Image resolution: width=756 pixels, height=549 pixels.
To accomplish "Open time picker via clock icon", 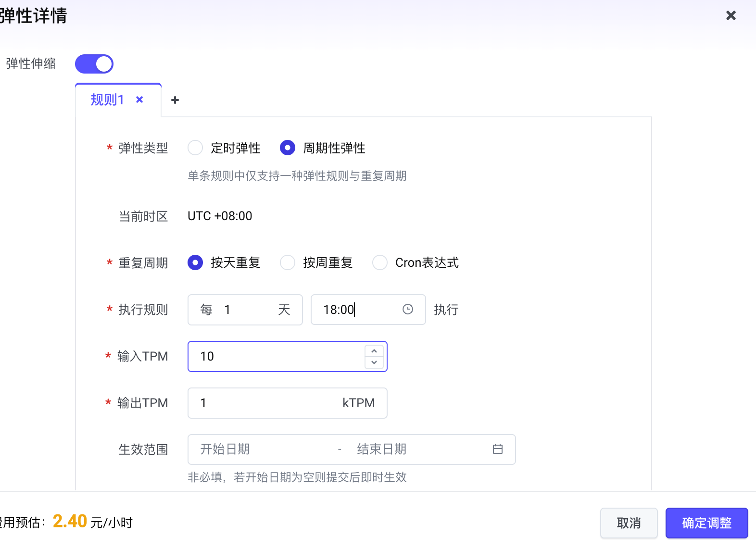I will 408,309.
